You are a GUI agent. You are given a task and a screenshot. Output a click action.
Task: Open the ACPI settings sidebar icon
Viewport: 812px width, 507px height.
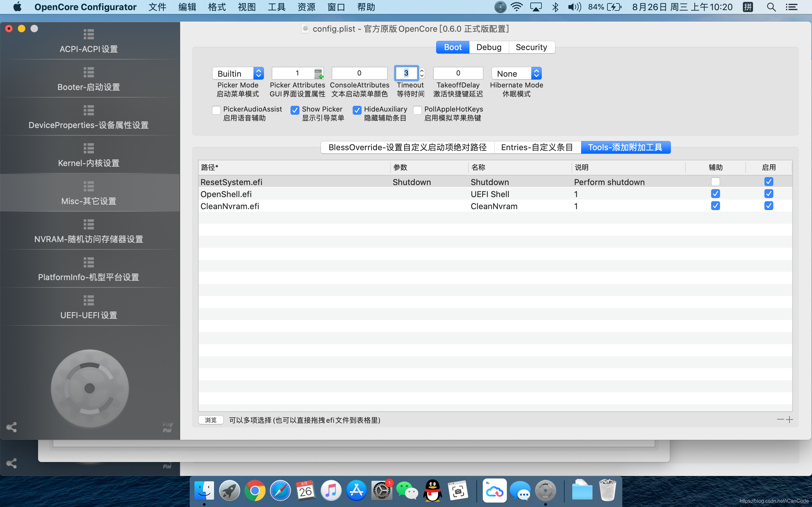(x=88, y=34)
